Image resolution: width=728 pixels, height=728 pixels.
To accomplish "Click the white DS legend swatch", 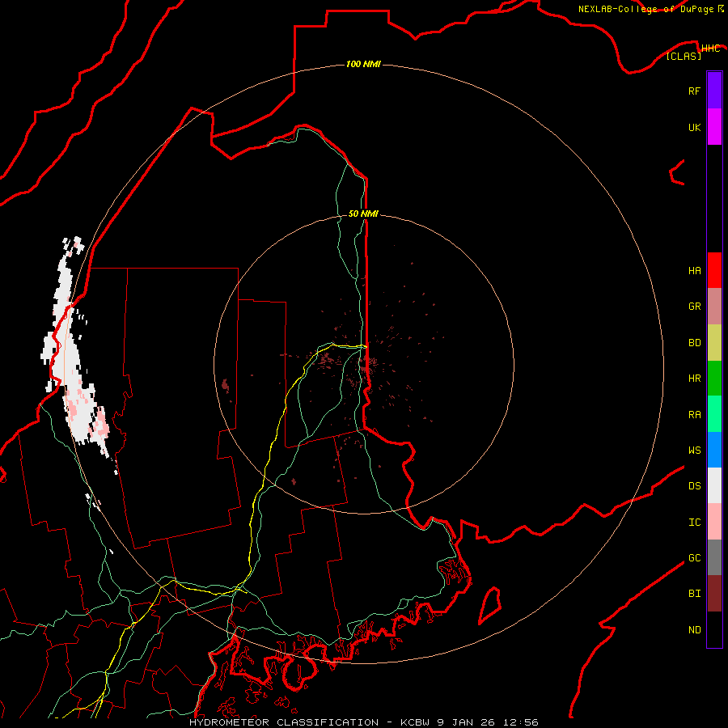I will [714, 485].
